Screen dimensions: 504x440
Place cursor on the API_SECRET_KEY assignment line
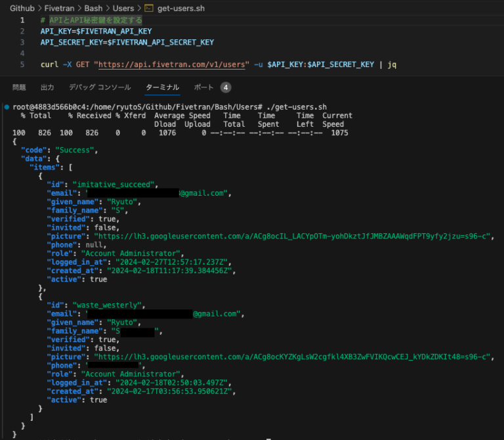[127, 42]
